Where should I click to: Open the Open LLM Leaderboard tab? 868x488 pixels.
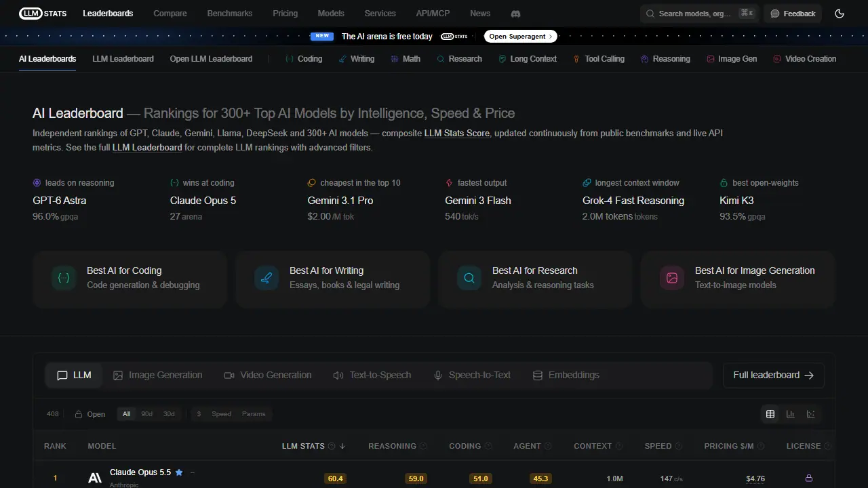(x=211, y=59)
